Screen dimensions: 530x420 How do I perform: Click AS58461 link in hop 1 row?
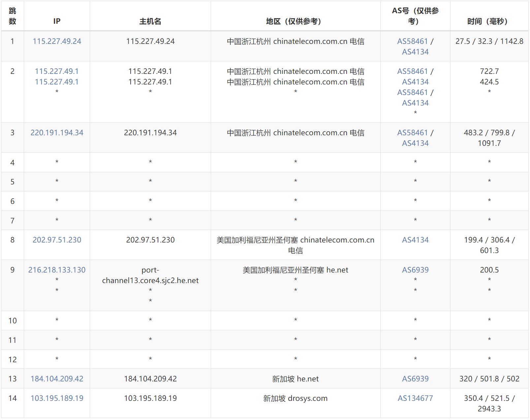click(x=412, y=41)
